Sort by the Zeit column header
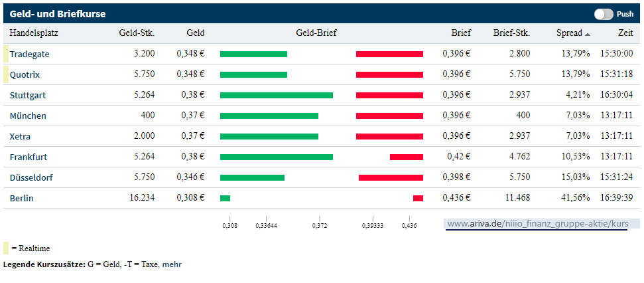The width and height of the screenshot is (644, 283). tap(625, 33)
